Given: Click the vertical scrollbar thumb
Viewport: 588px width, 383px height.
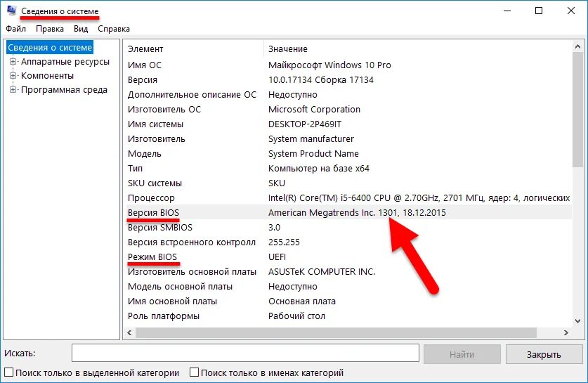Looking at the screenshot, I should tap(577, 110).
